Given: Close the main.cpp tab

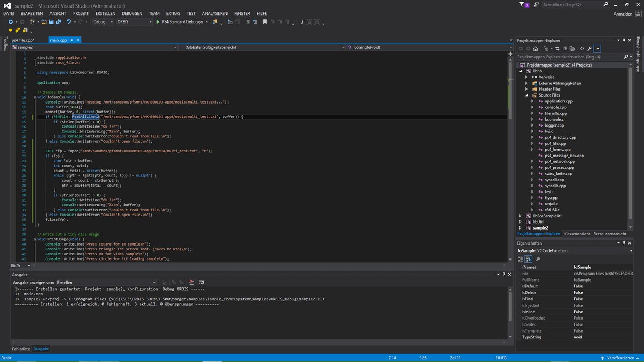Looking at the screenshot, I should point(78,40).
